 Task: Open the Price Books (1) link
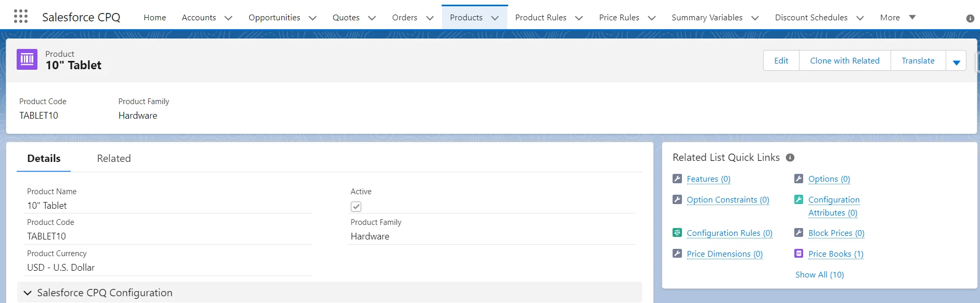[x=836, y=254]
